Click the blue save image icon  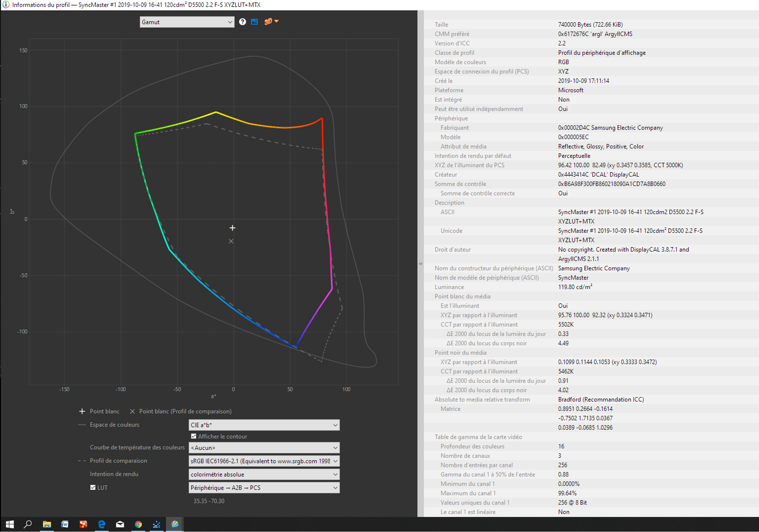point(254,22)
